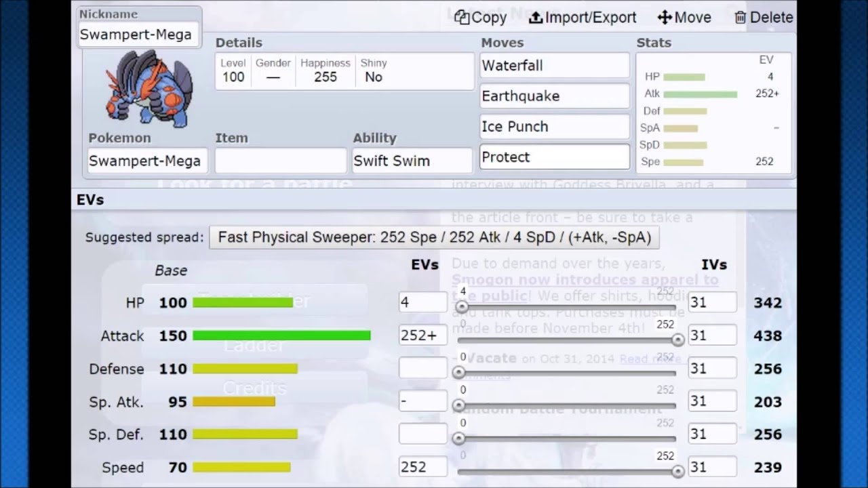This screenshot has width=868, height=488.
Task: Click the empty Item field
Action: click(281, 161)
